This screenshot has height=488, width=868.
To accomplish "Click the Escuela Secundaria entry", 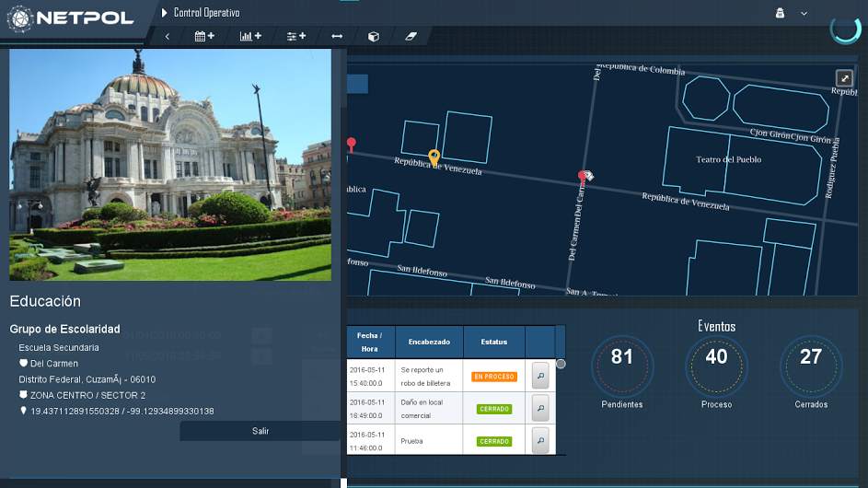I will (x=59, y=348).
